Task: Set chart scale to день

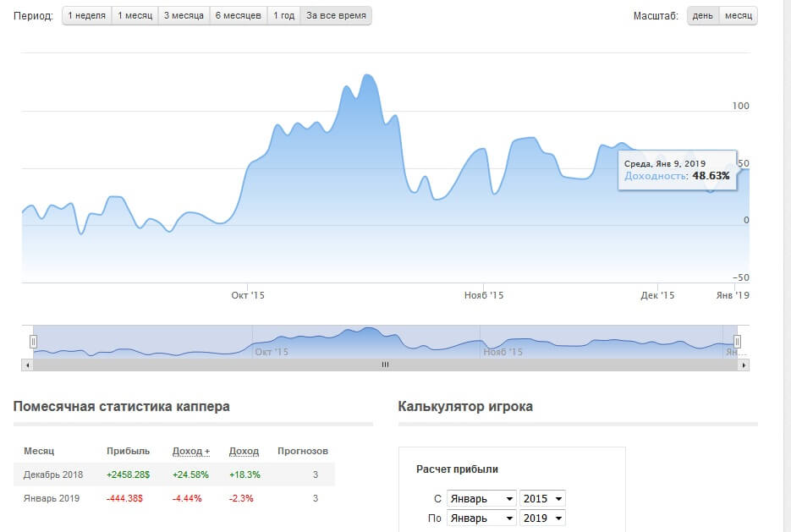Action: [703, 15]
